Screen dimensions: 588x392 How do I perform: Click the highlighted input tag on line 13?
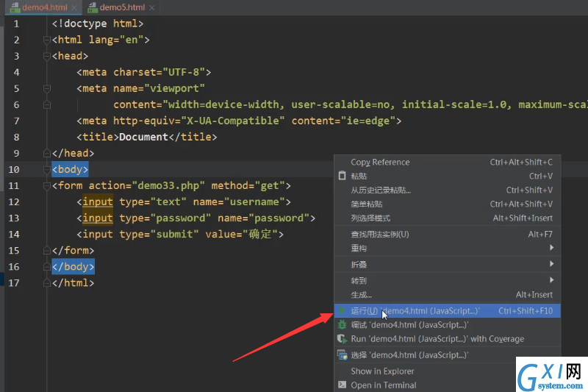pos(98,218)
